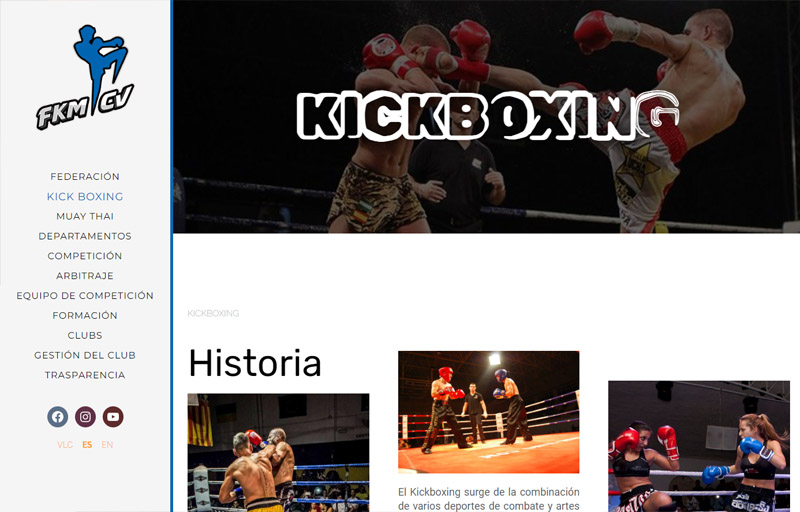The image size is (800, 512).
Task: Switch language to VLC
Action: 65,445
